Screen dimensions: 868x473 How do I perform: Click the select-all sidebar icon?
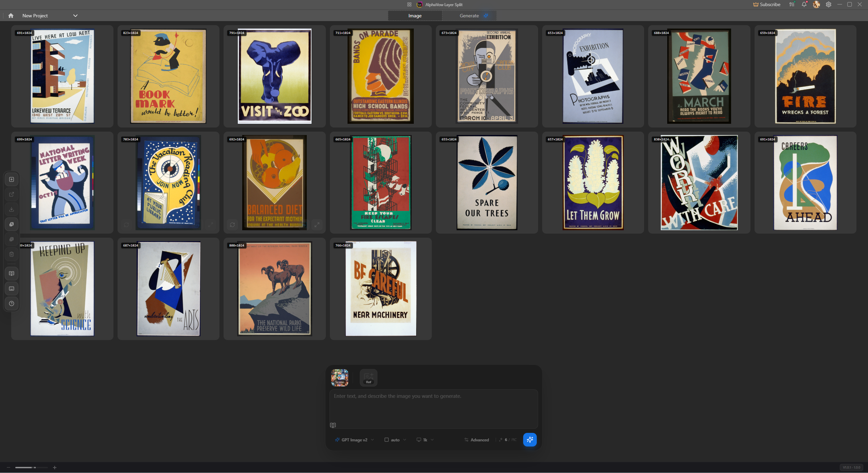tap(12, 224)
